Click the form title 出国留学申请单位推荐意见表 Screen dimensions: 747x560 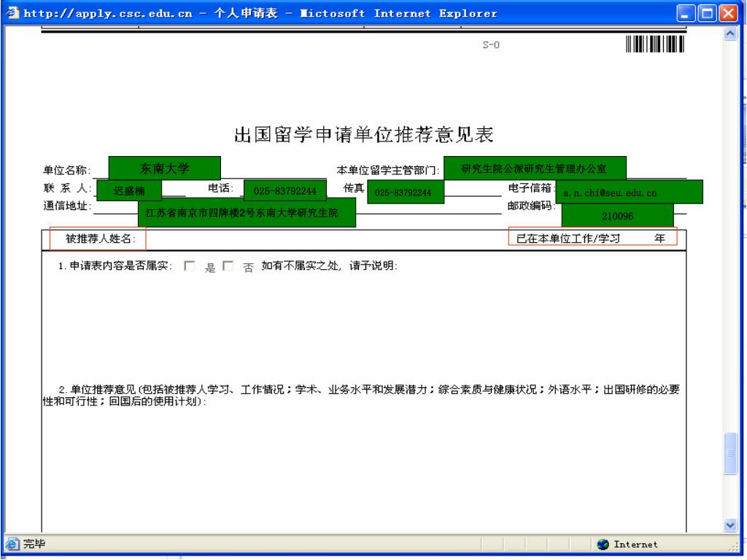click(x=363, y=134)
